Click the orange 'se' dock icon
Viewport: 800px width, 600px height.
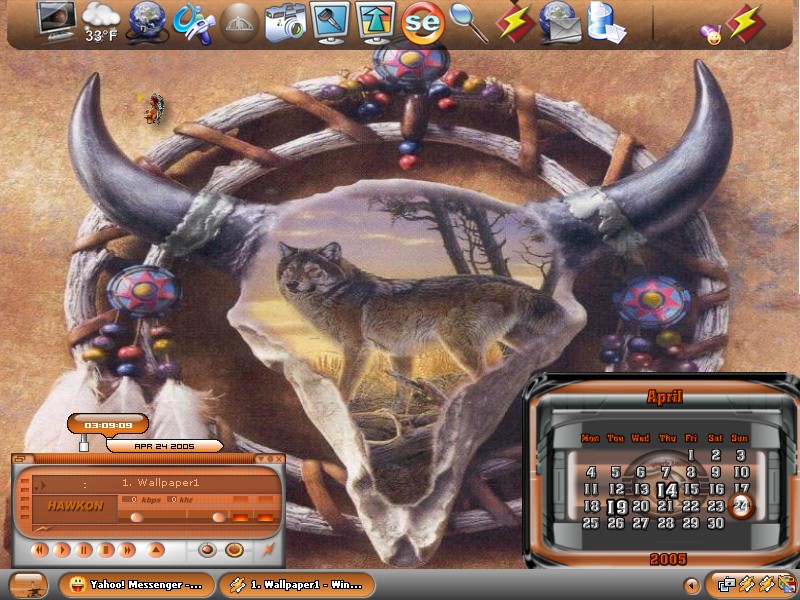[x=422, y=23]
